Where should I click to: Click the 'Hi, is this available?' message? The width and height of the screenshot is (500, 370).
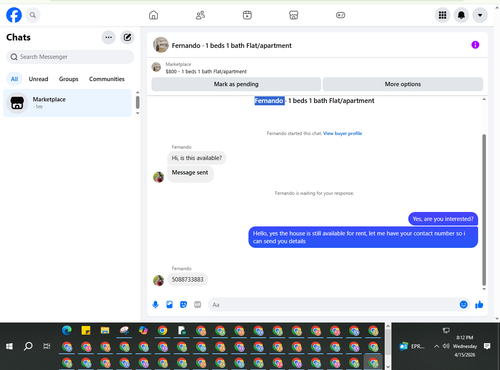[x=197, y=158]
